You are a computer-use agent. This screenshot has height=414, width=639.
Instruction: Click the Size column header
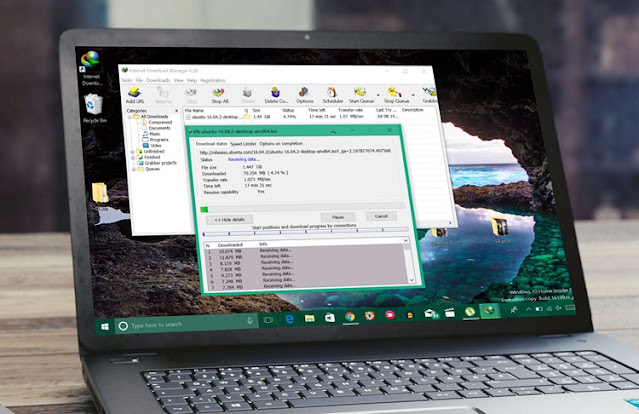(256, 110)
